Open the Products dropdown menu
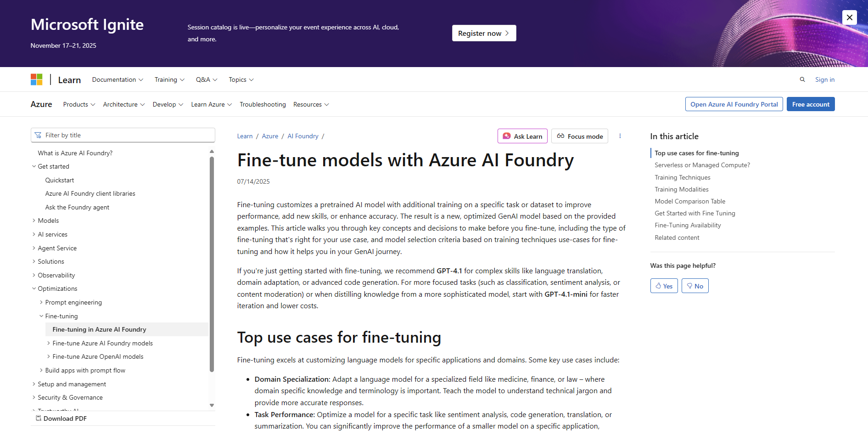The height and width of the screenshot is (435, 868). click(x=79, y=104)
